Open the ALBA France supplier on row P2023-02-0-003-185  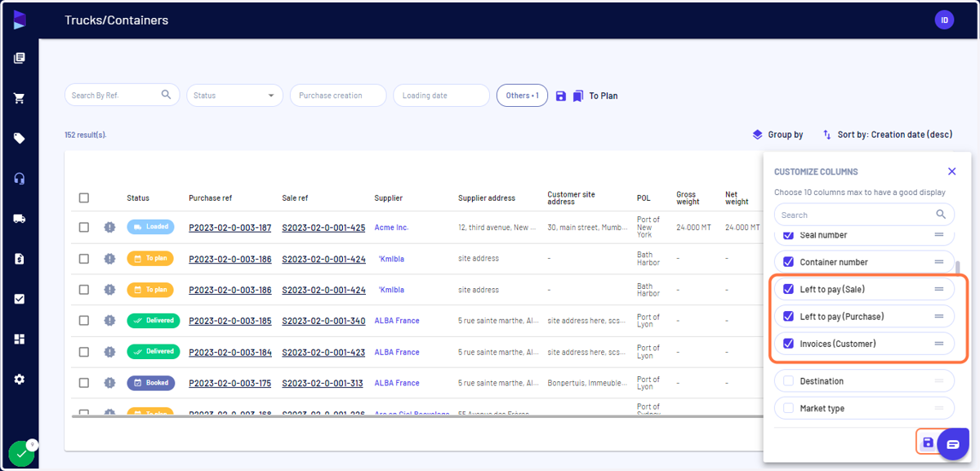[397, 321]
